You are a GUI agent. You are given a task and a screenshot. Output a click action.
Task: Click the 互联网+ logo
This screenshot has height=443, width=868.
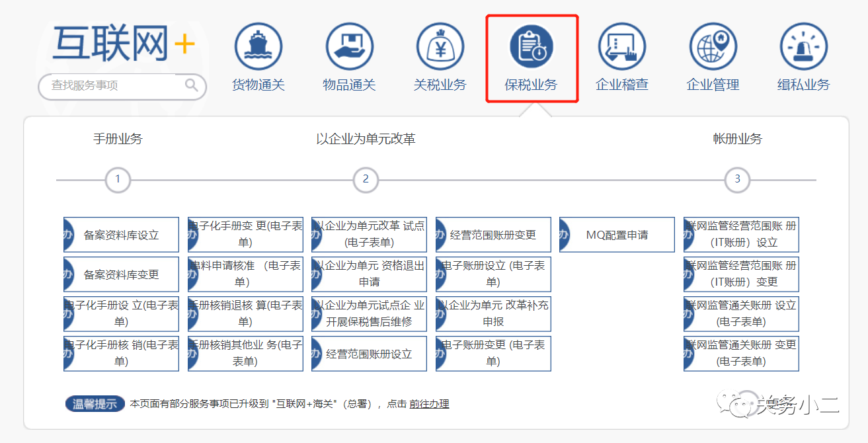coord(124,44)
